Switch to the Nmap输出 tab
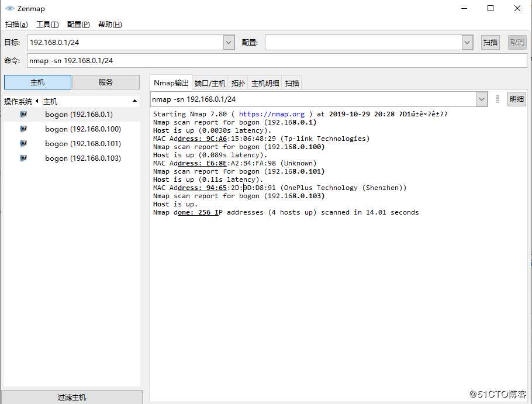The width and height of the screenshot is (532, 404). [171, 83]
